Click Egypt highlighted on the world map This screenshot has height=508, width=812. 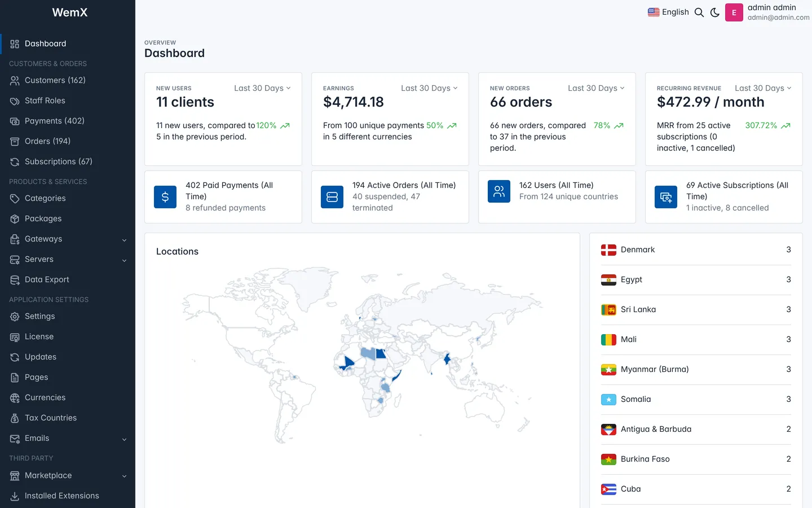381,354
